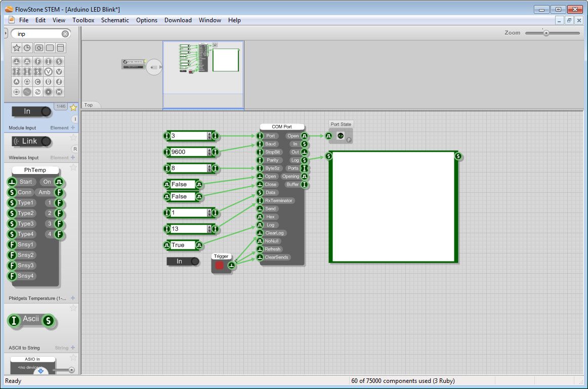588x389 pixels.
Task: Open the Download menu
Action: tap(178, 20)
